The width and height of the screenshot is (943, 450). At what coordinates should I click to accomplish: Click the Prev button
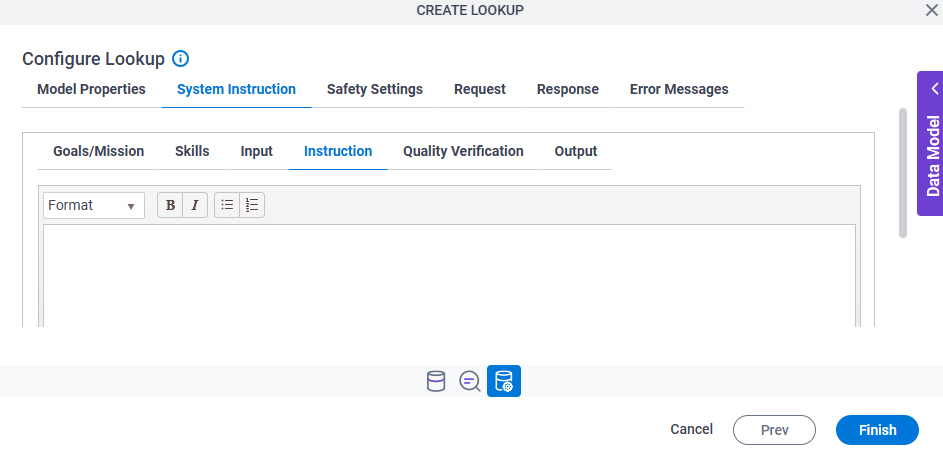775,430
